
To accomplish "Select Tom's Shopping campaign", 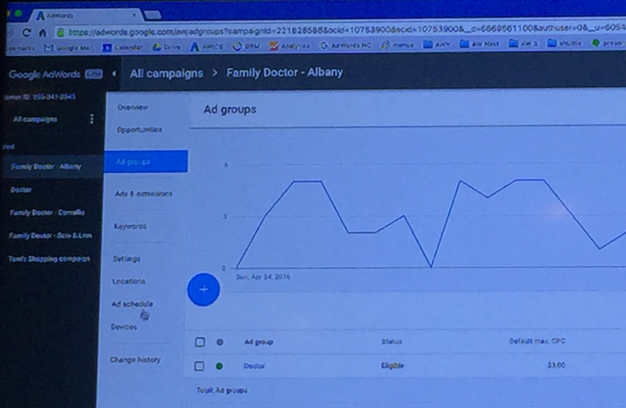I will (49, 259).
